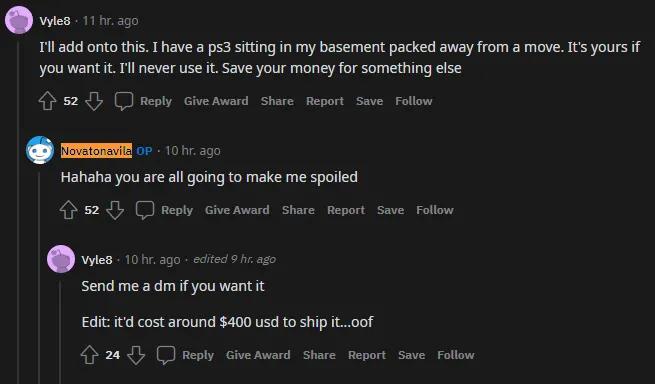Upvote Vyle8's ps3 basement comment
Screen dimensions: 655x384
47,101
